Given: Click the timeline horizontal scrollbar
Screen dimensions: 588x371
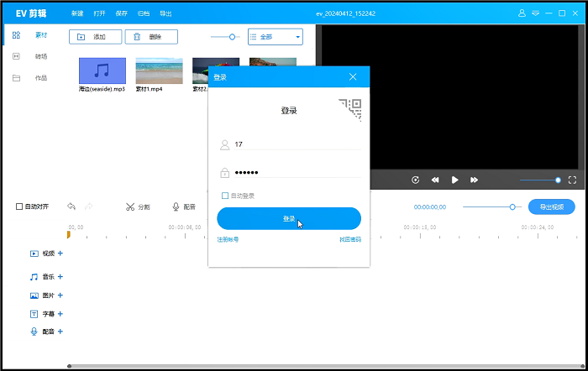Looking at the screenshot, I should click(x=326, y=366).
